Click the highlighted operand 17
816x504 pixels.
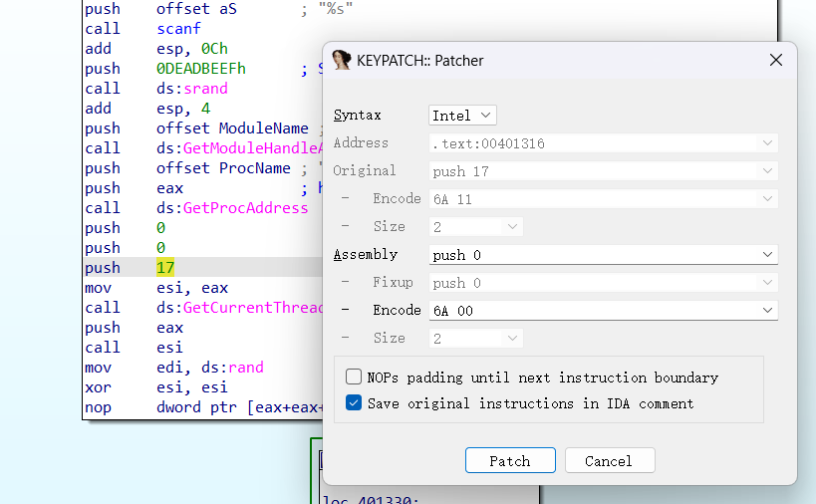coord(165,268)
